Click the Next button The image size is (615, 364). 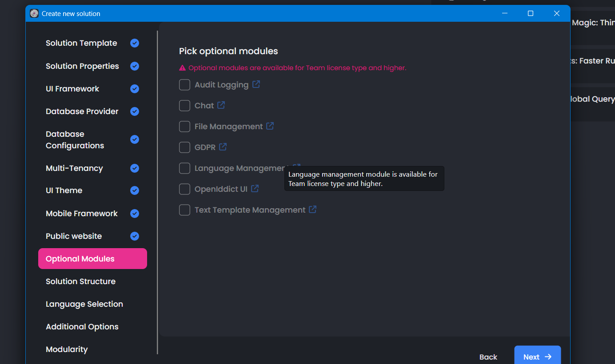pyautogui.click(x=537, y=356)
